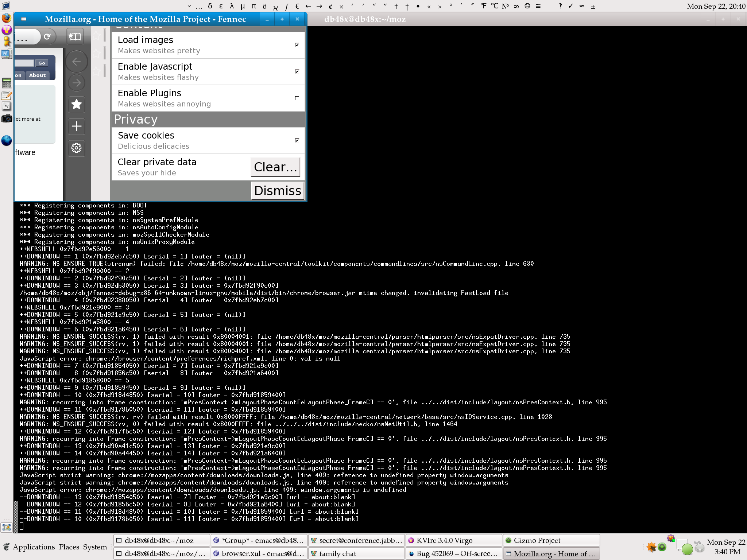This screenshot has width=747, height=560.
Task: Open the About tab on the Mozilla page
Action: pyautogui.click(x=38, y=75)
